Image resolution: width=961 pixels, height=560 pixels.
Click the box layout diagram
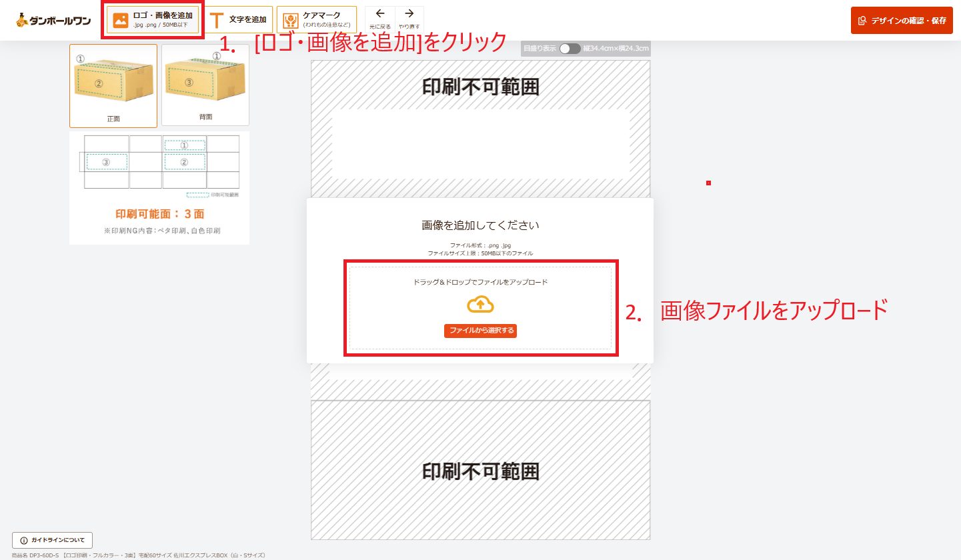tap(159, 162)
